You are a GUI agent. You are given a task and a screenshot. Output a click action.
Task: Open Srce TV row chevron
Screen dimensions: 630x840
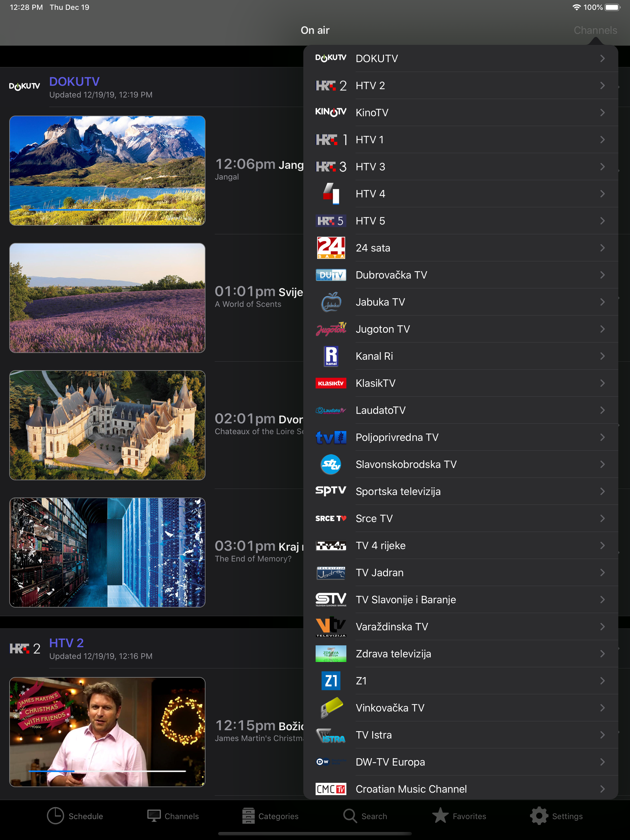click(602, 518)
